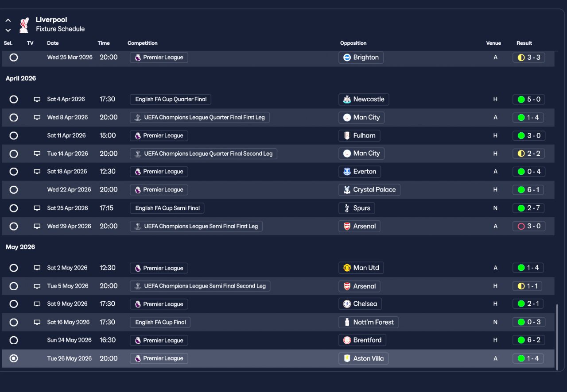This screenshot has width=567, height=392.
Task: Click the down chevron beside Liverpool crest
Action: 8,30
